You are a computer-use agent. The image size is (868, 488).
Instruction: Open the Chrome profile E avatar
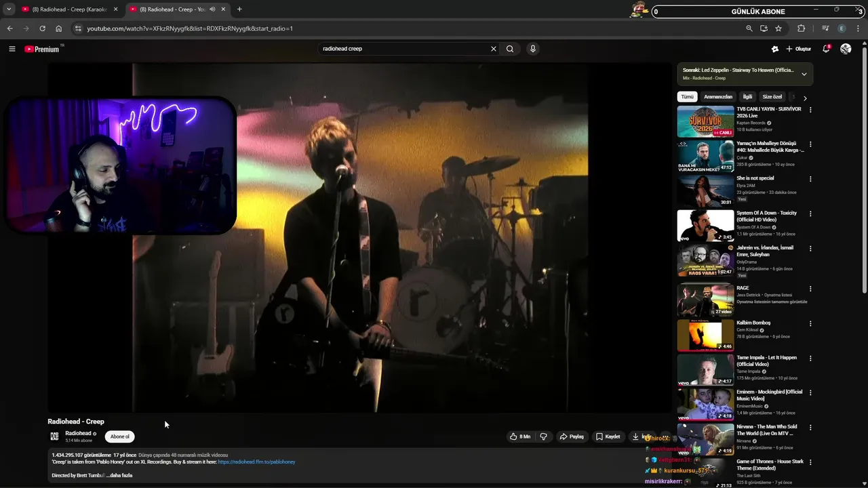point(842,28)
